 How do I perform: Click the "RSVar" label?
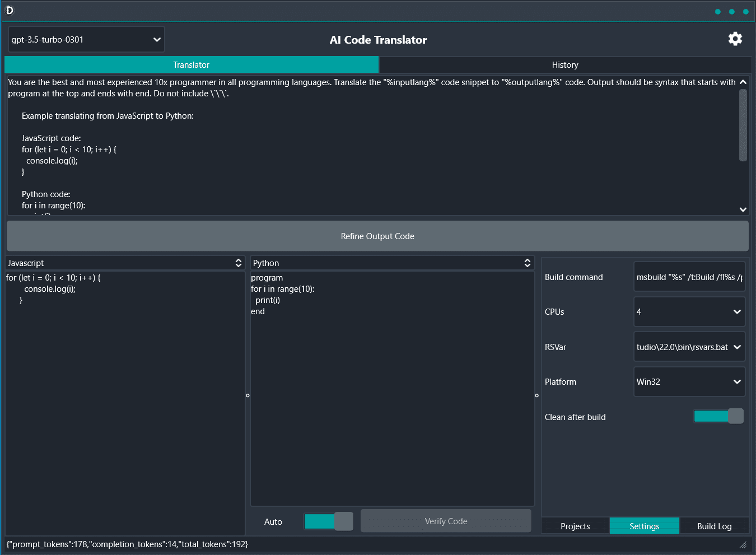[x=556, y=347]
